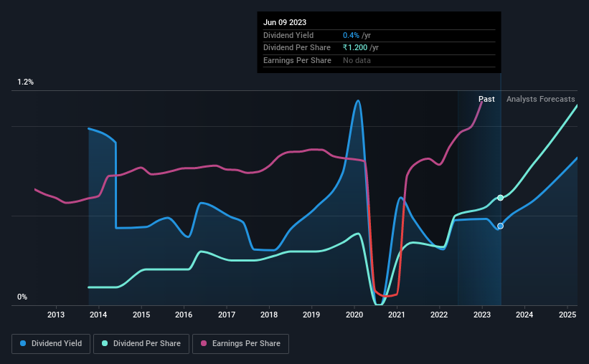This screenshot has height=364, width=589.
Task: Click the 2023 x-axis label
Action: coord(482,315)
